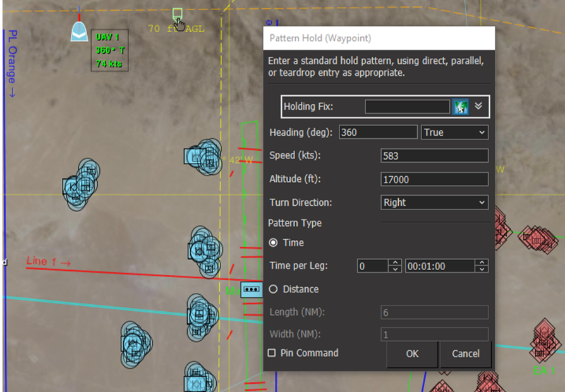The image size is (565, 392).
Task: Open the Turn Direction dropdown
Action: [x=434, y=203]
